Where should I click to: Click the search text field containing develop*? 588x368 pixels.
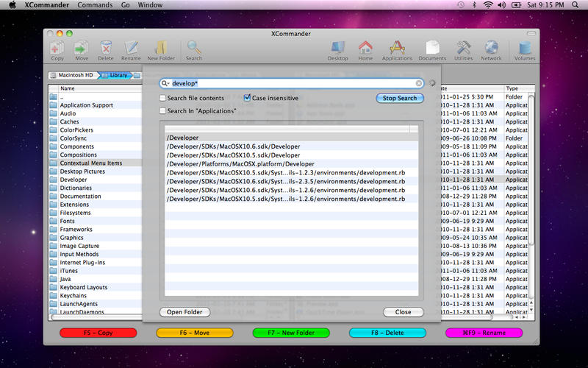pos(293,83)
